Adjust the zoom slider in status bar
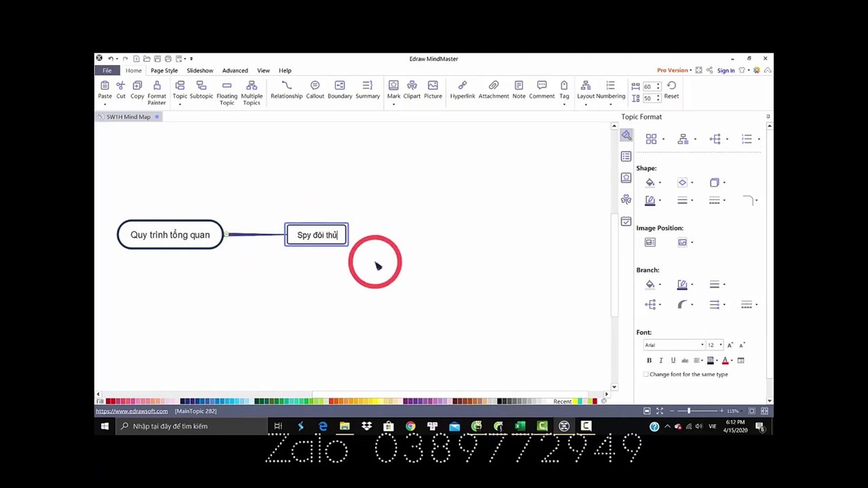 (688, 411)
